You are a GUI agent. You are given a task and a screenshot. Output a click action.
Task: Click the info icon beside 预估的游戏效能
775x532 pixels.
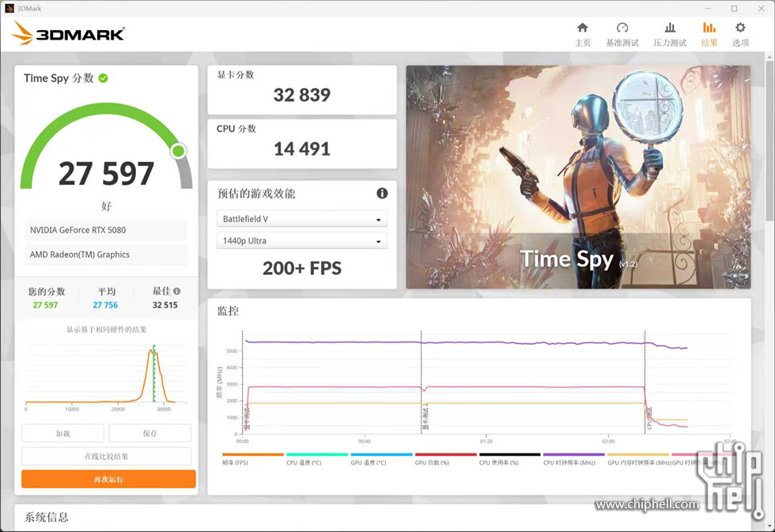coord(382,193)
